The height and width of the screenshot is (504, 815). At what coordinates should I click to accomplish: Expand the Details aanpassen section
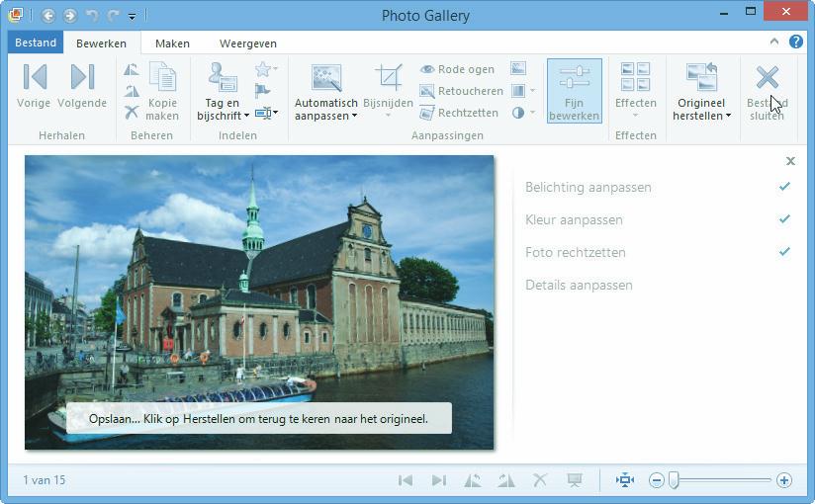tap(579, 286)
